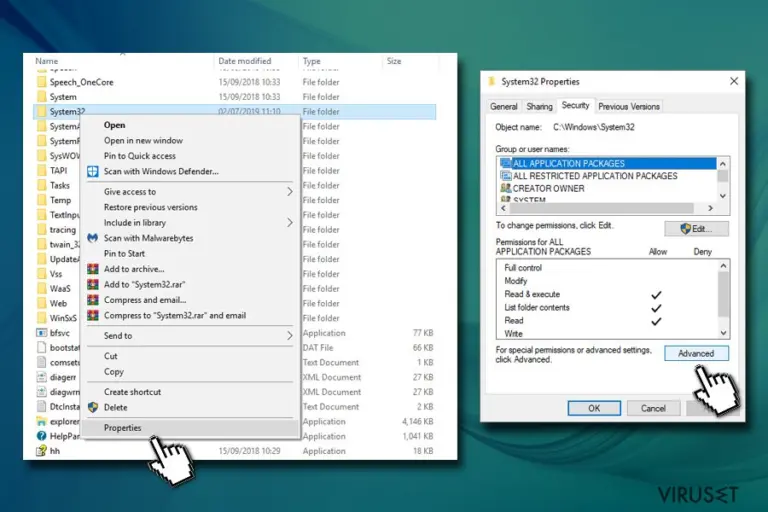The width and height of the screenshot is (768, 512).
Task: Click down arrow in group names list
Action: (723, 196)
